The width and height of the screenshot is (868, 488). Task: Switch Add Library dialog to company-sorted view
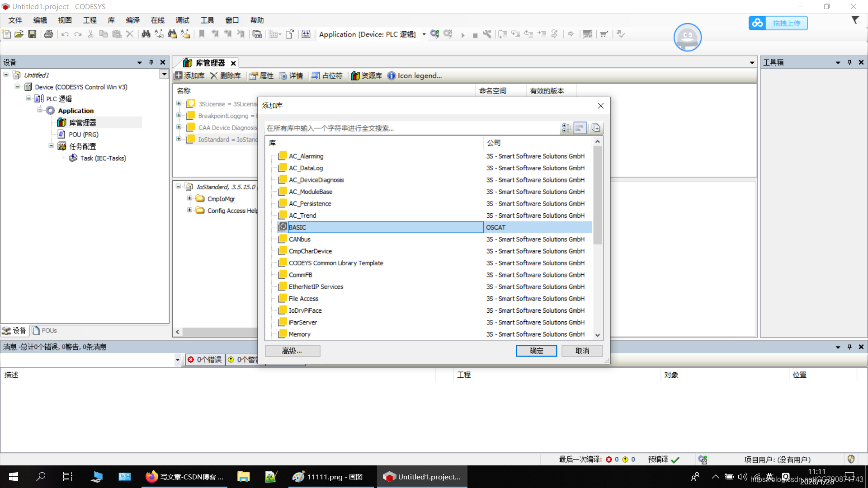(x=580, y=128)
